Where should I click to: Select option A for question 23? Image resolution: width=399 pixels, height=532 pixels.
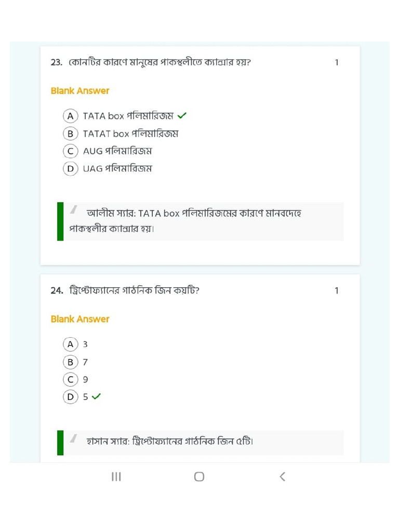click(70, 115)
